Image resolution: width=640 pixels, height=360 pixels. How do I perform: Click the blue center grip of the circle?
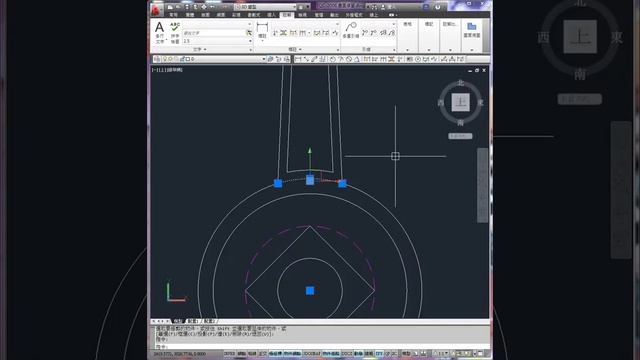coord(310,290)
